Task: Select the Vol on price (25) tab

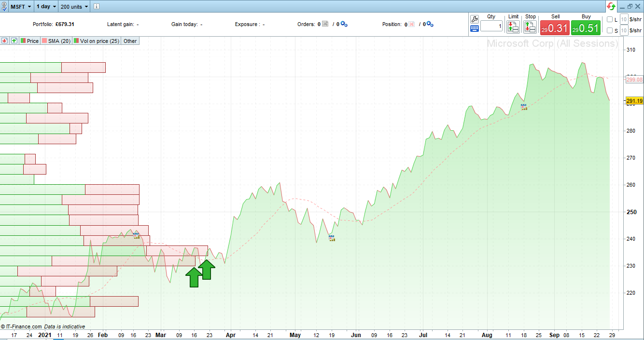Action: tap(97, 41)
